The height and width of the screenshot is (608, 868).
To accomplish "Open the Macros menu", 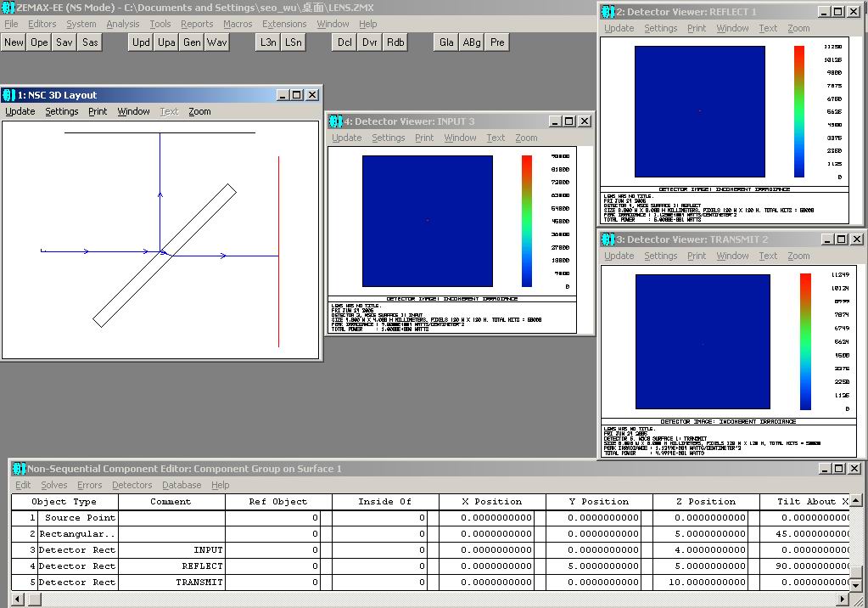I will pyautogui.click(x=238, y=24).
